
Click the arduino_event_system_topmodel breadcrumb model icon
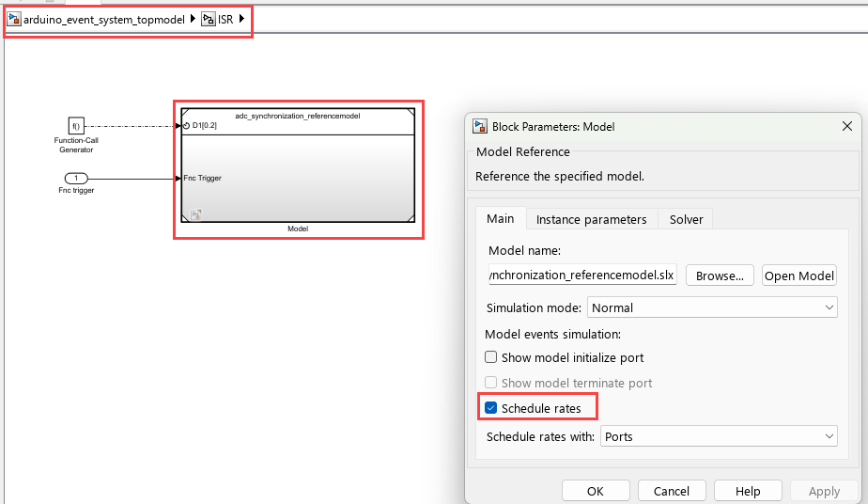coord(14,19)
